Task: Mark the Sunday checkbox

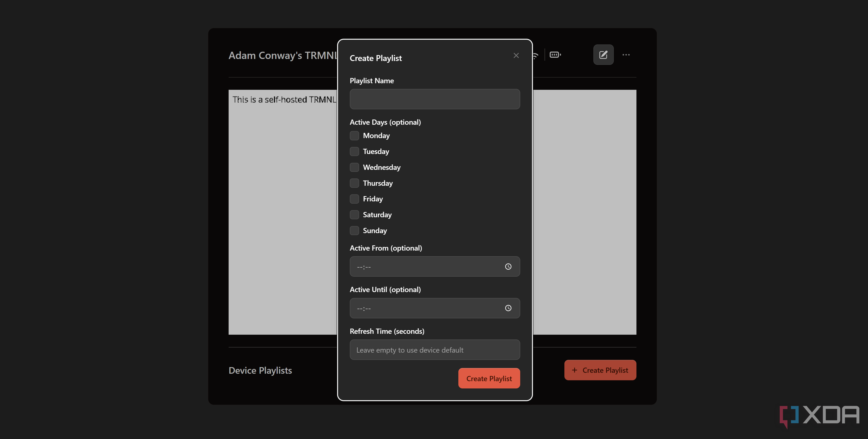Action: pyautogui.click(x=354, y=231)
